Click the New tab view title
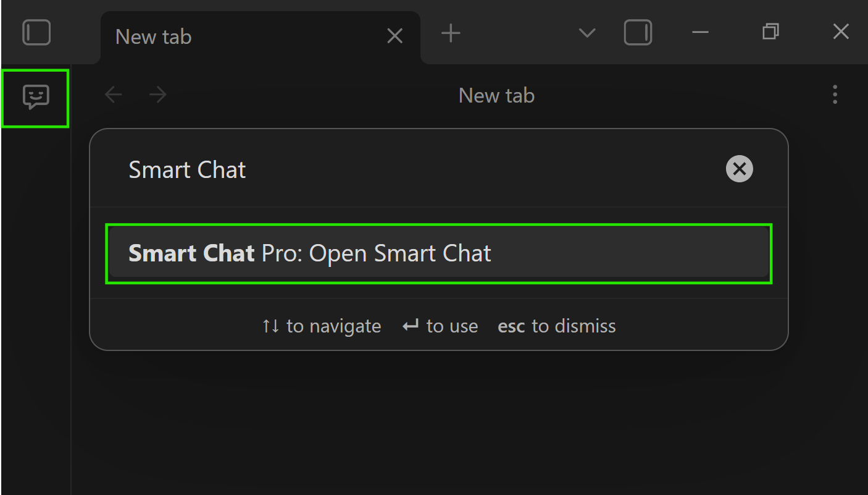This screenshot has width=868, height=495. (496, 96)
